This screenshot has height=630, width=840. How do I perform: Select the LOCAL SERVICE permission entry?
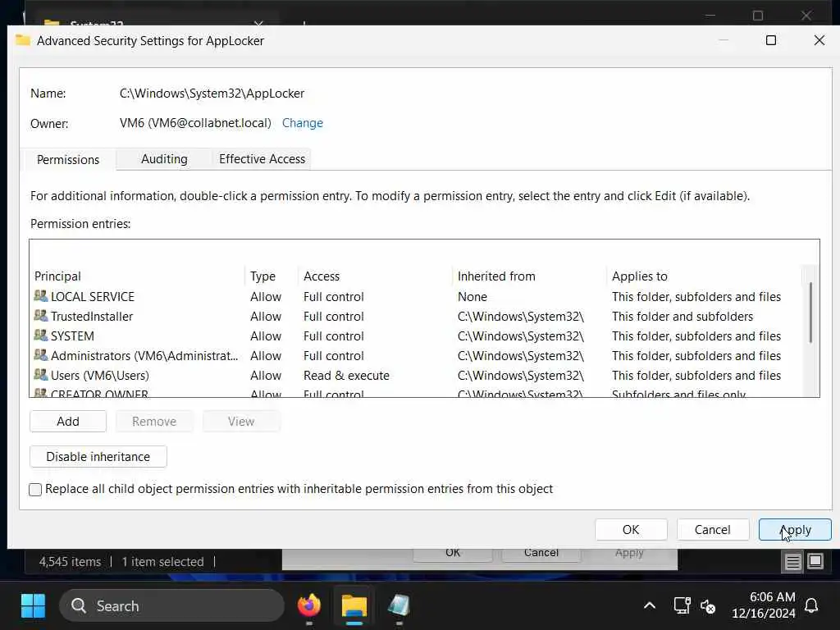tap(416, 296)
